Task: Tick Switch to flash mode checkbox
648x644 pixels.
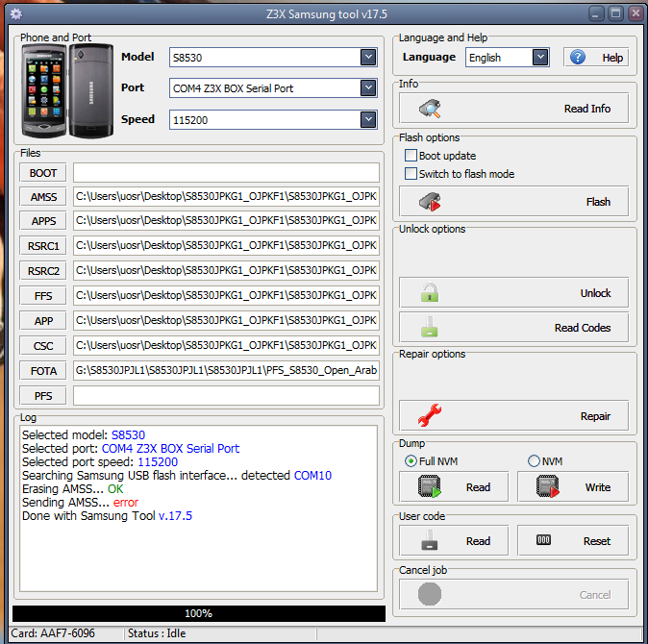Action: pyautogui.click(x=411, y=174)
